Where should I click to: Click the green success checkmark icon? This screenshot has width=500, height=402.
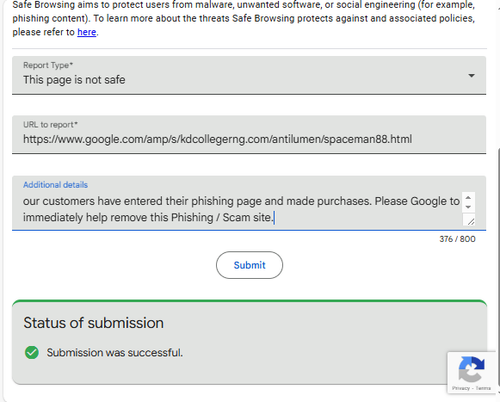(32, 352)
